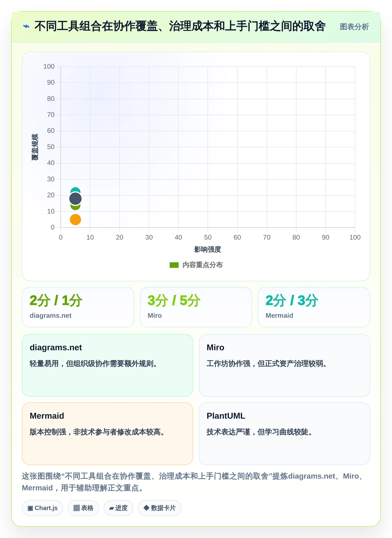392x538 pixels.
Task: Click the text 技术表达严谨，但学习曲线较陡。
Action: tap(260, 432)
